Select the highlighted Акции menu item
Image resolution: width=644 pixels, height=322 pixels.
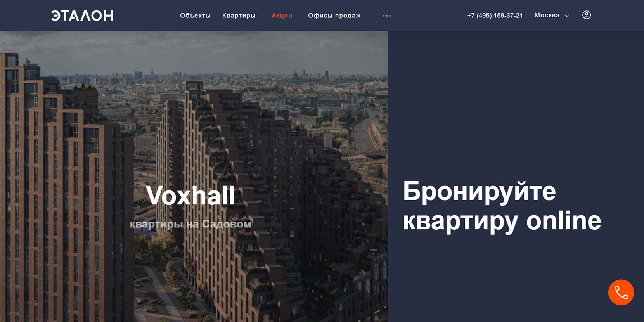pos(282,16)
